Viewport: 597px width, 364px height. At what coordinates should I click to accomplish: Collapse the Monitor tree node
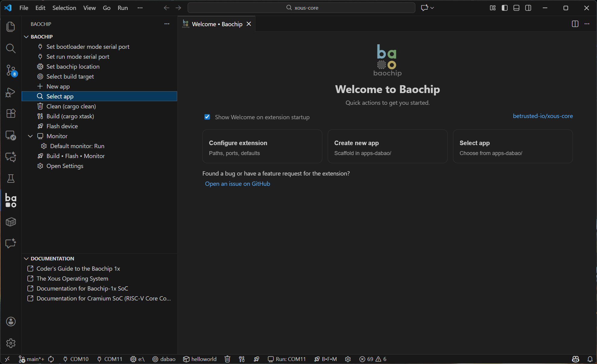[x=30, y=136]
